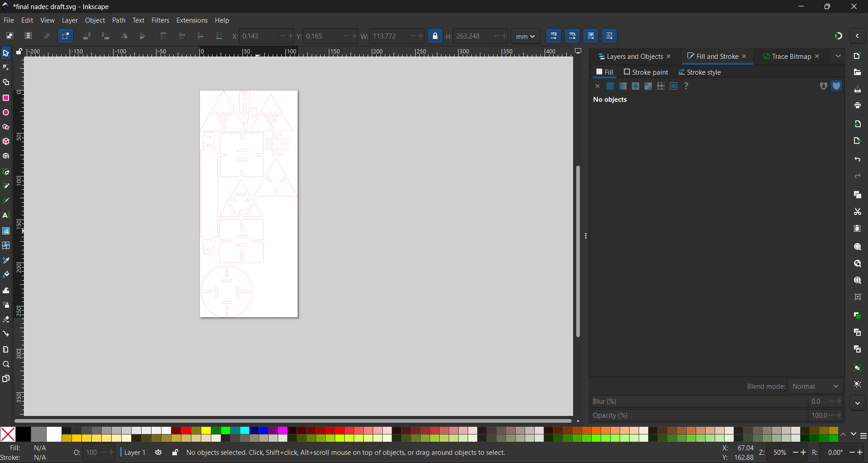Select the Zoom tool
Screen dimensions: 868x463
click(x=6, y=364)
